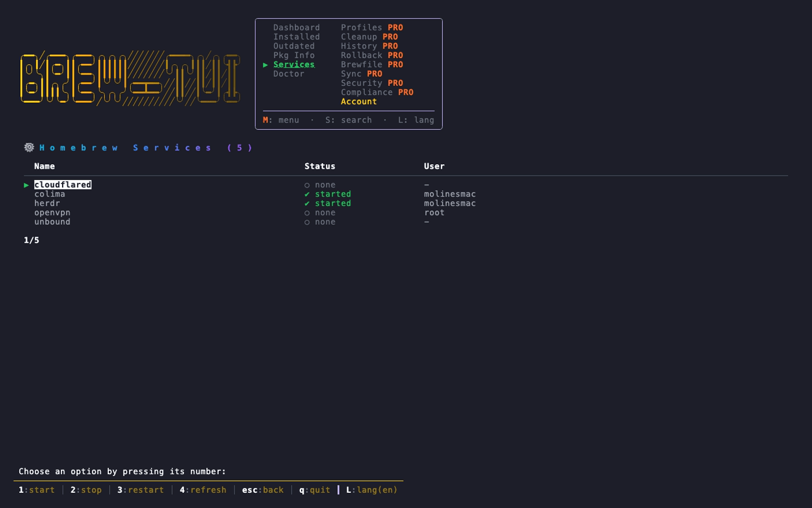
Task: Click molinesmac user in colima row
Action: pos(450,194)
